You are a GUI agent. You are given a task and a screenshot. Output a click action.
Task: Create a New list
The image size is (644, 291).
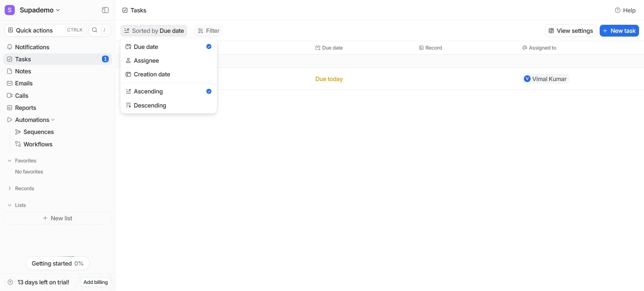click(x=58, y=218)
